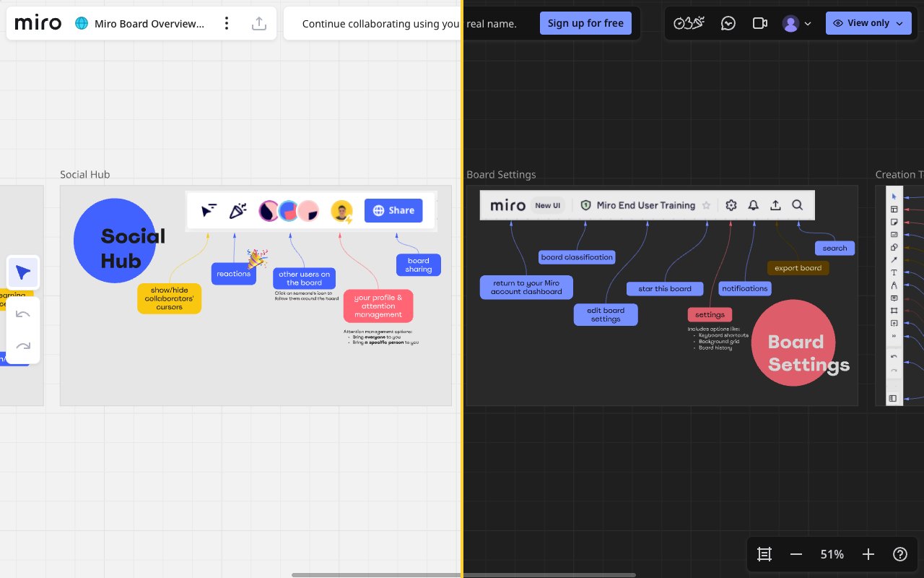The height and width of the screenshot is (578, 924).
Task: Open the View only permissions dropdown
Action: [x=868, y=23]
